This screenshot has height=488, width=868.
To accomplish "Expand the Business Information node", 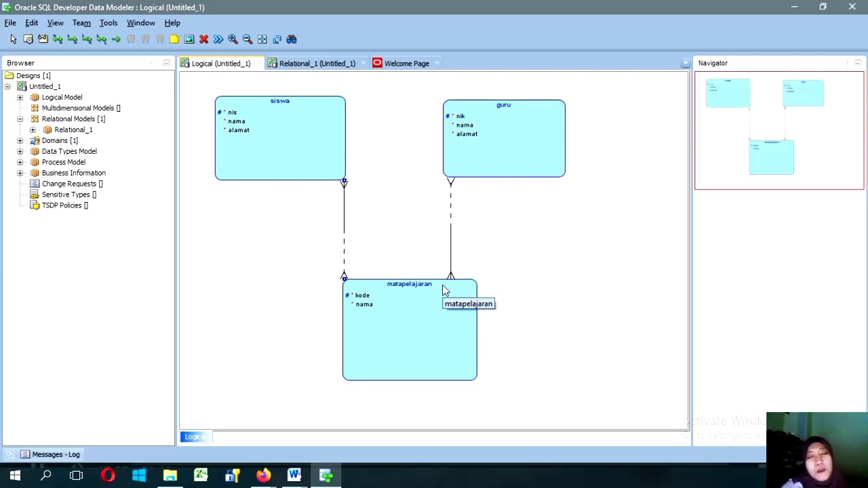I will pos(20,174).
